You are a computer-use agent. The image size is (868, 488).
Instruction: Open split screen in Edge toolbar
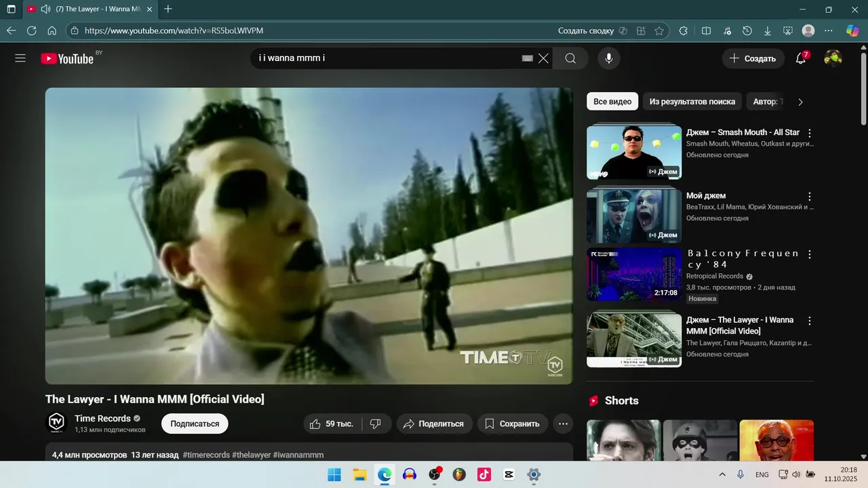pyautogui.click(x=706, y=30)
